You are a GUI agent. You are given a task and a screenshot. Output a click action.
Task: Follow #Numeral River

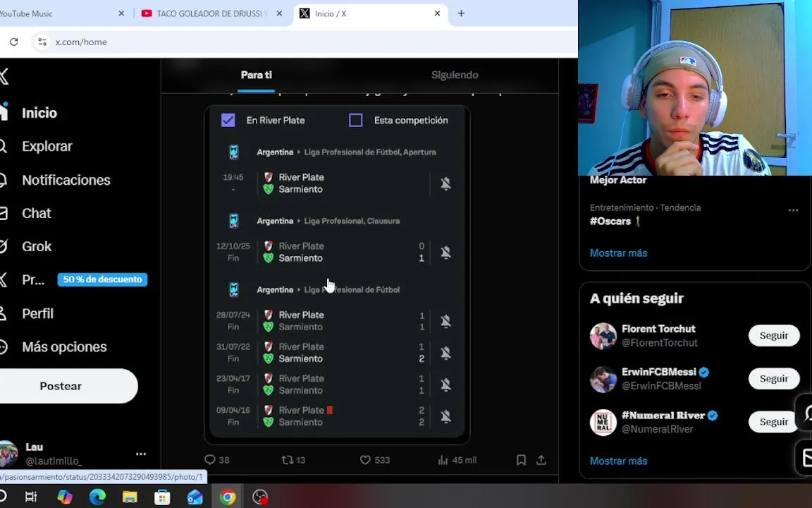coord(774,422)
